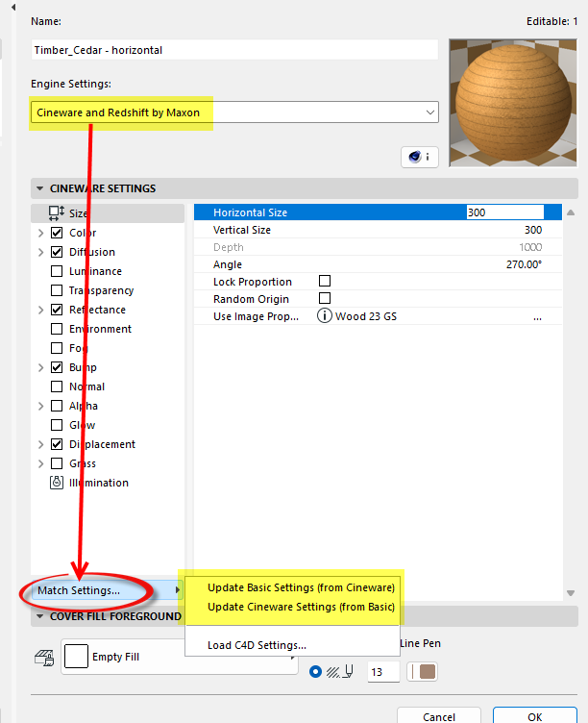Expand the Grass channel tree
This screenshot has width=588, height=723.
click(40, 463)
